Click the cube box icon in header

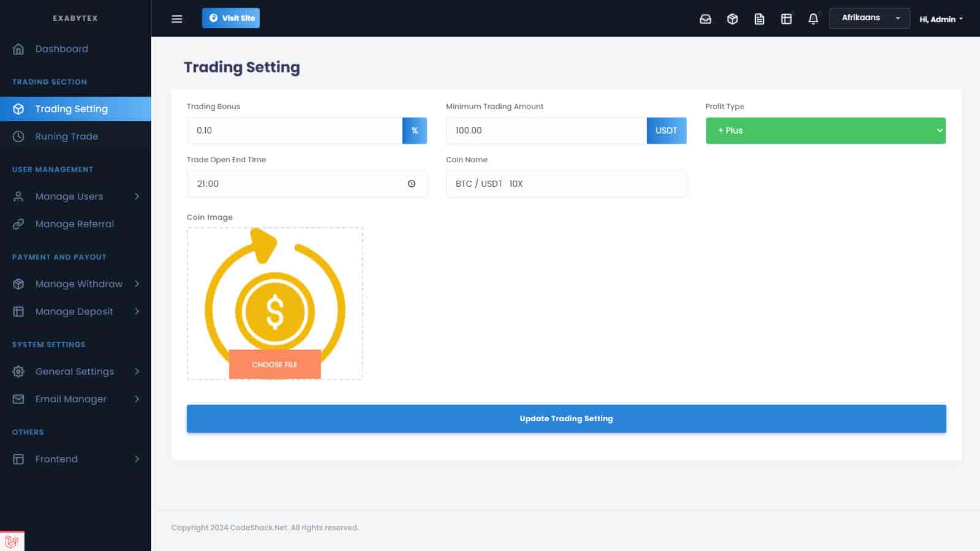click(732, 19)
